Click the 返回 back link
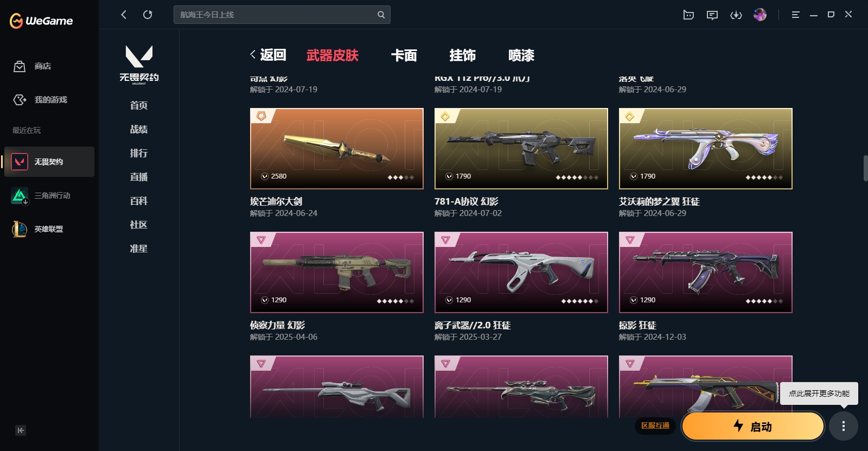Image resolution: width=868 pixels, height=451 pixels. tap(268, 55)
